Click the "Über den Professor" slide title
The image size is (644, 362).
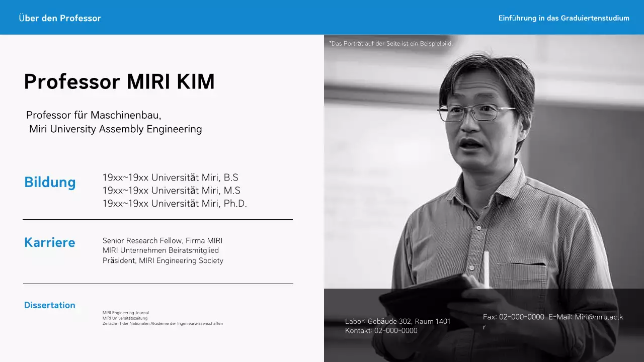pyautogui.click(x=60, y=18)
